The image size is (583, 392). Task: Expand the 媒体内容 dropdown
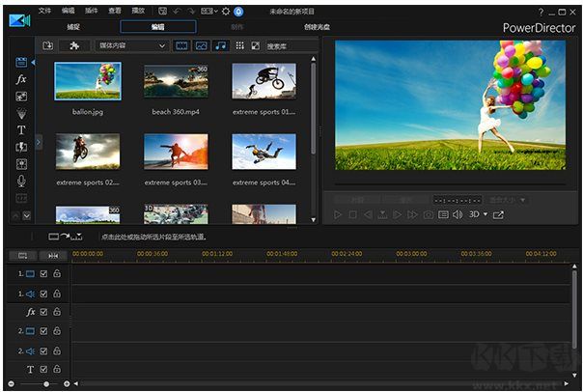coord(132,45)
